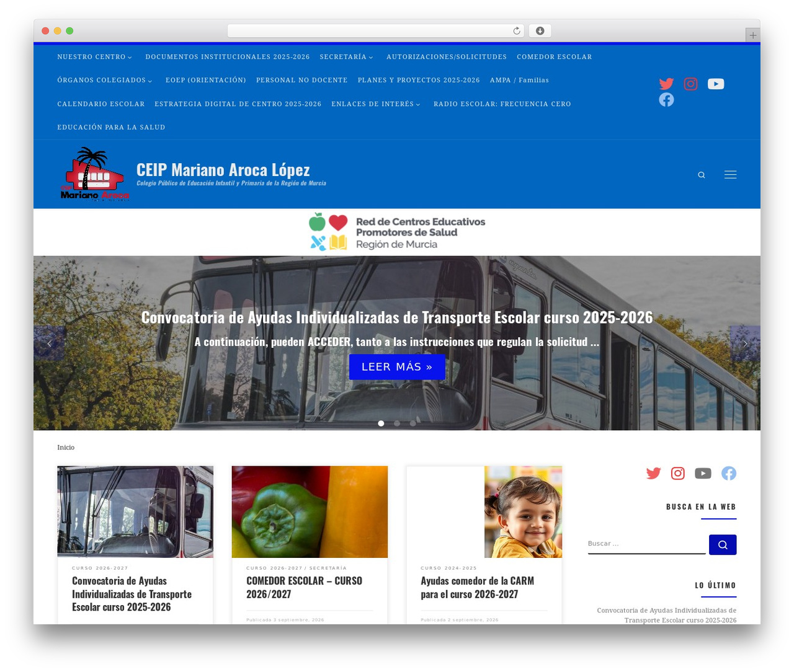Click the sidebar Twitter icon

[x=653, y=474]
